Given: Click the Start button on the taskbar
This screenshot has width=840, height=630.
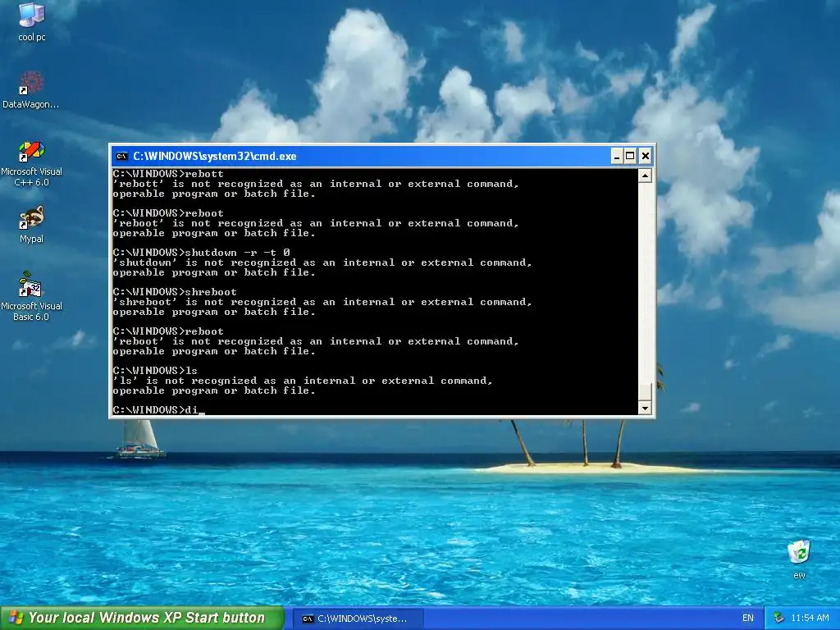Looking at the screenshot, I should point(142,618).
